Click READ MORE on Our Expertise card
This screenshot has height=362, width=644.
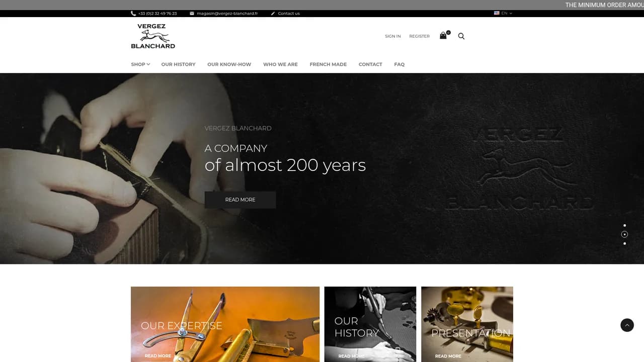[x=158, y=356]
